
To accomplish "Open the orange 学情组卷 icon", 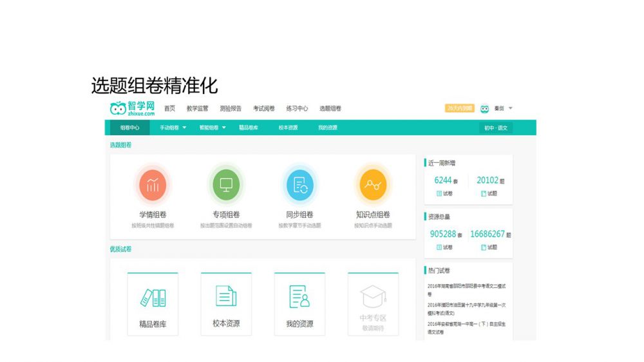I will [153, 186].
